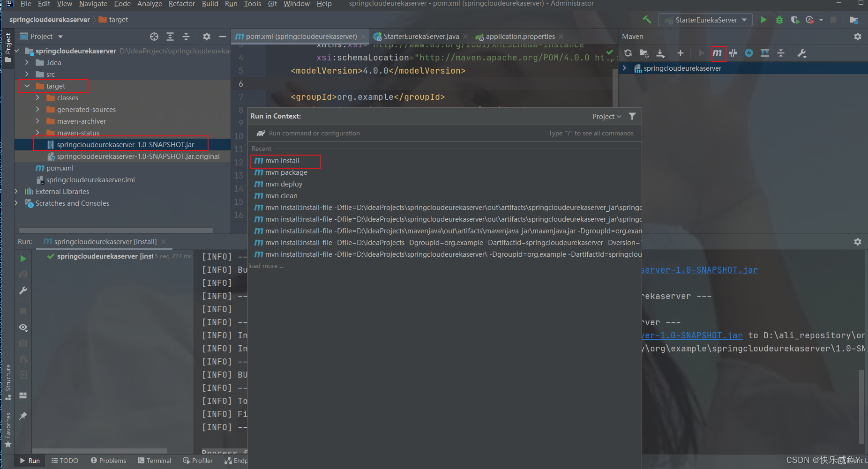Screen dimensions: 868x469
Task: Open Project view mode dropdown arrow
Action: coord(60,37)
